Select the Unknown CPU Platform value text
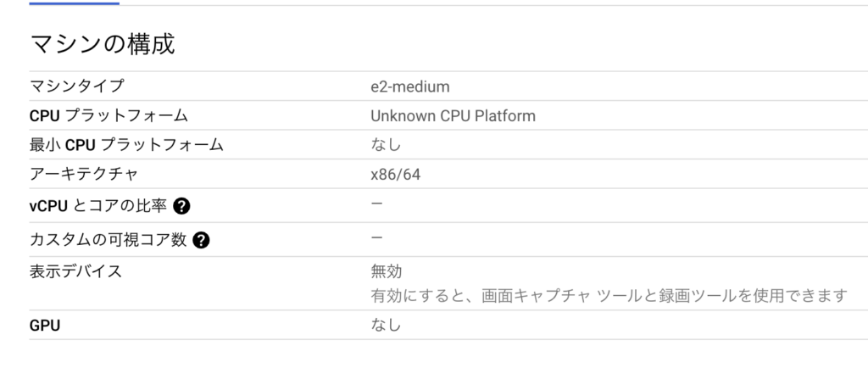Image resolution: width=868 pixels, height=368 pixels. click(x=453, y=115)
